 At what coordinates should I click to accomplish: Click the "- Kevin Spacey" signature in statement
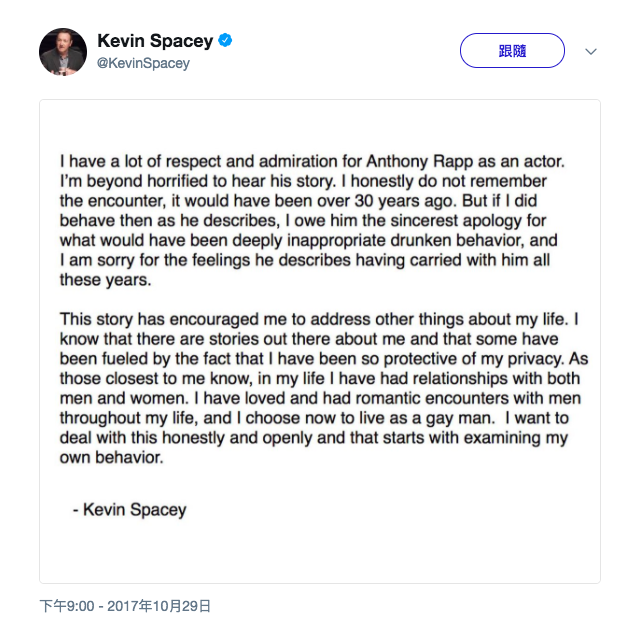point(129,509)
